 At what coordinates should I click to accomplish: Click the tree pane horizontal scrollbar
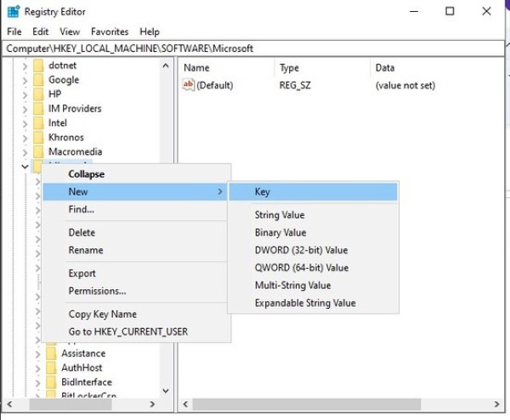pos(85,404)
